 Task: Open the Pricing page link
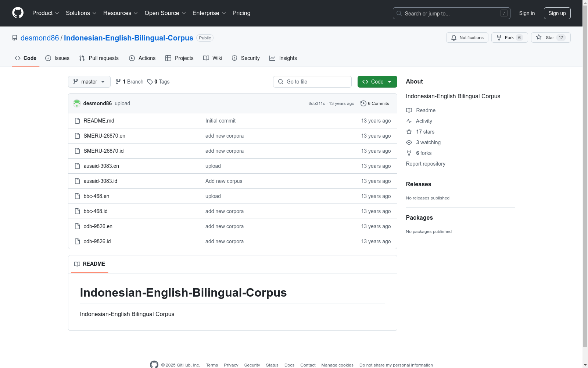[x=241, y=13]
